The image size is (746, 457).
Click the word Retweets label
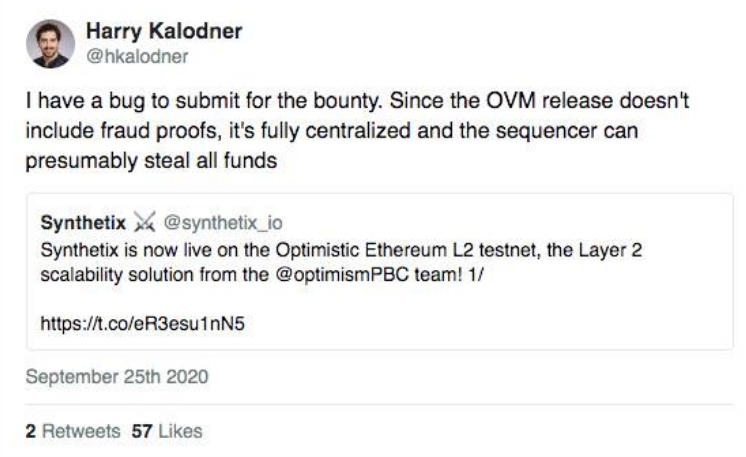(81, 431)
